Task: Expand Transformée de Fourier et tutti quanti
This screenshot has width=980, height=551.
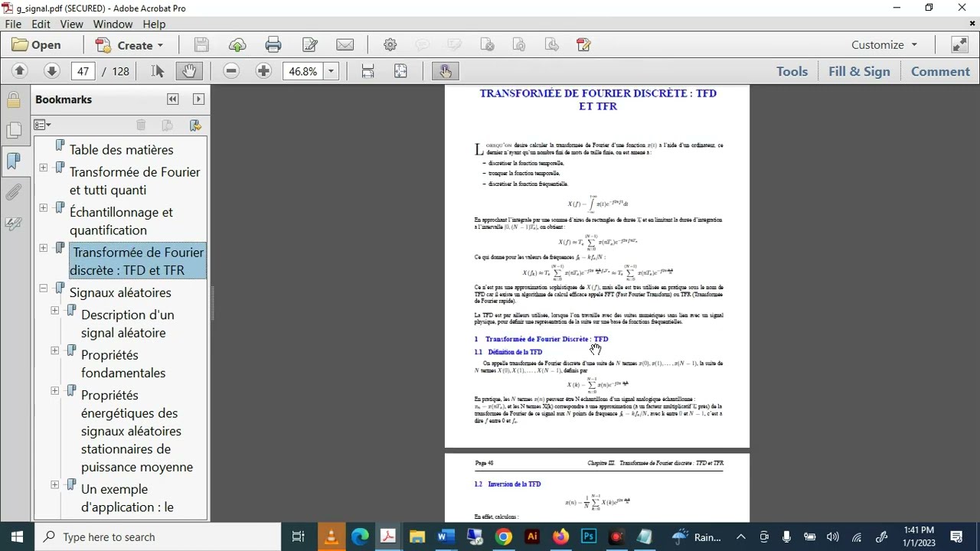Action: (43, 168)
